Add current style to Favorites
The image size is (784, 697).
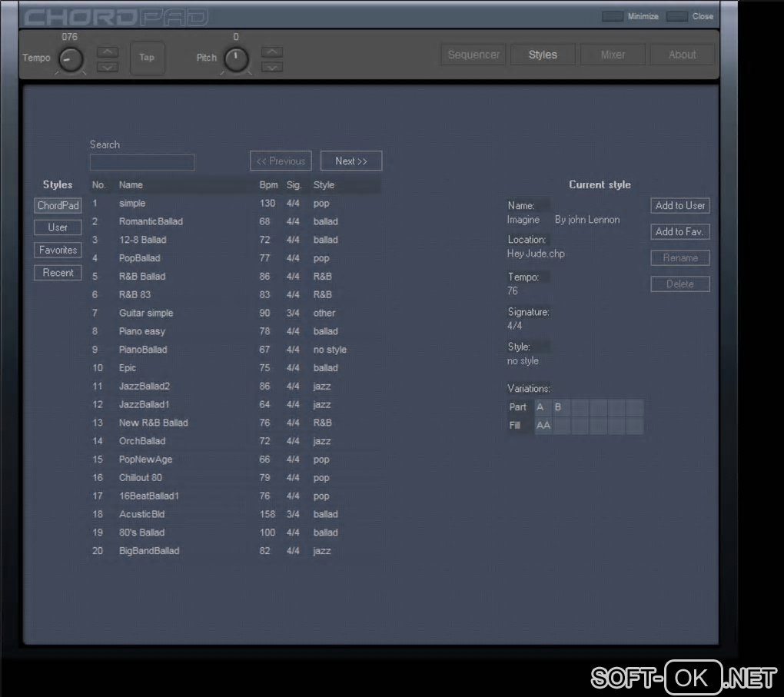[x=680, y=231]
